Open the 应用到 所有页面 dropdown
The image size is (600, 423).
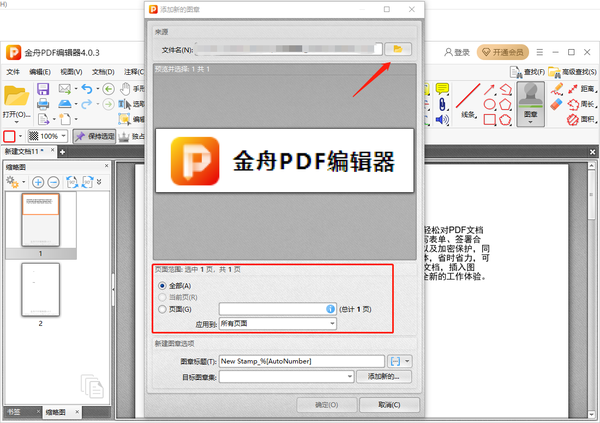(x=277, y=323)
